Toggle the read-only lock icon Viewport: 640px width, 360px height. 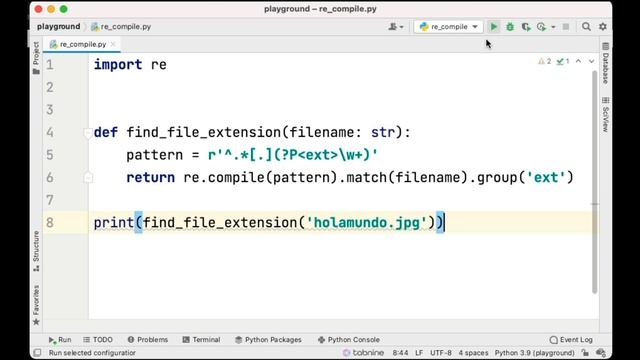point(585,353)
